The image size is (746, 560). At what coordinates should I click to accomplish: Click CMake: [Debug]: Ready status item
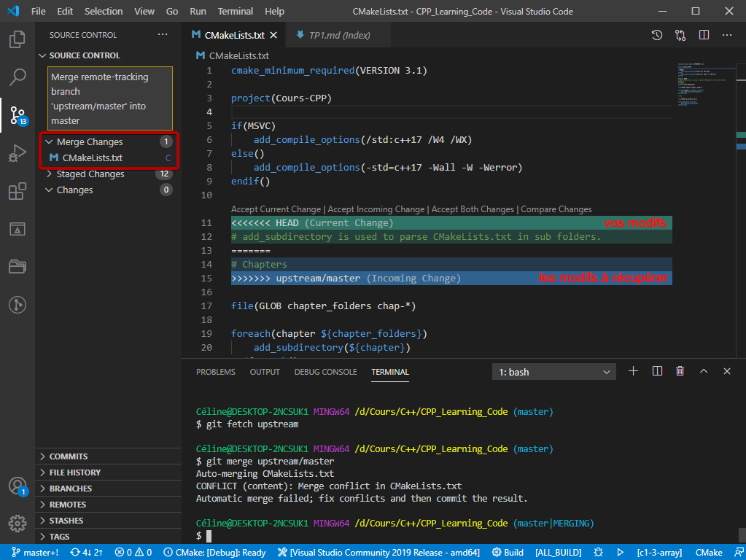pyautogui.click(x=214, y=553)
